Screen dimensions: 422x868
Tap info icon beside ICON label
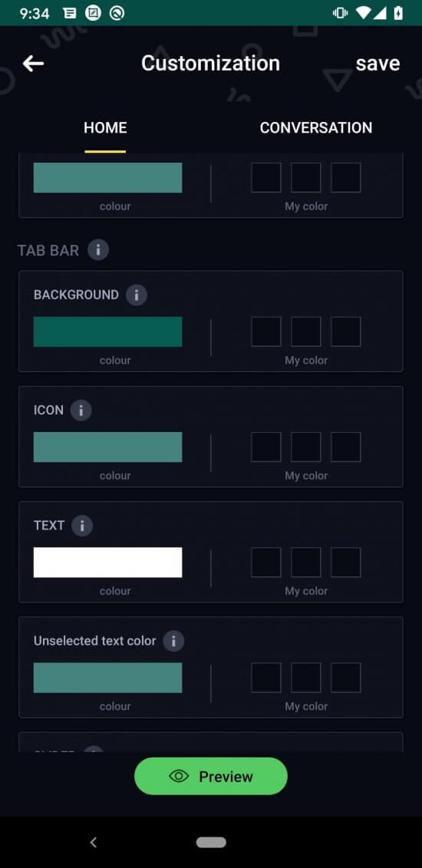(81, 410)
